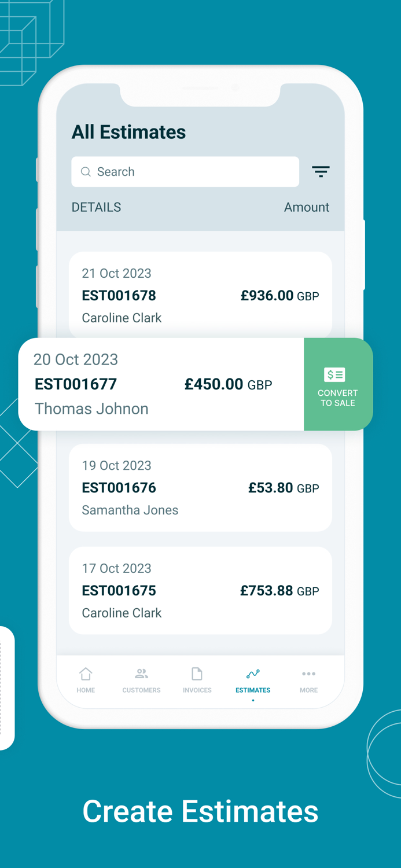Open estimate EST001678 for Caroline Clark
Viewport: 401px width, 868px height.
point(200,295)
